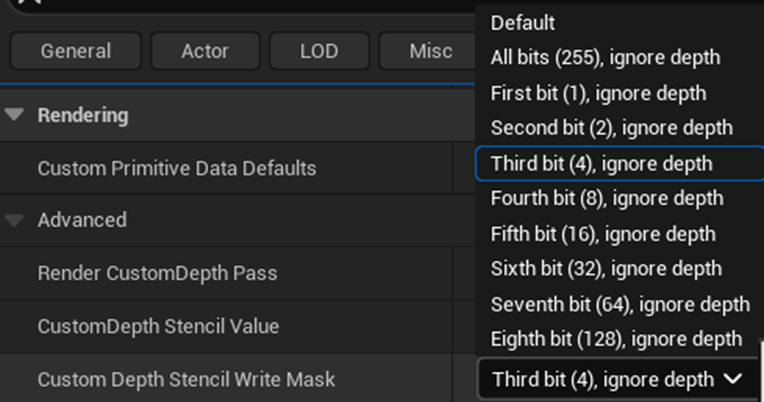Pick Seventh bit (64), ignore depth
This screenshot has width=764, height=402.
click(x=620, y=303)
